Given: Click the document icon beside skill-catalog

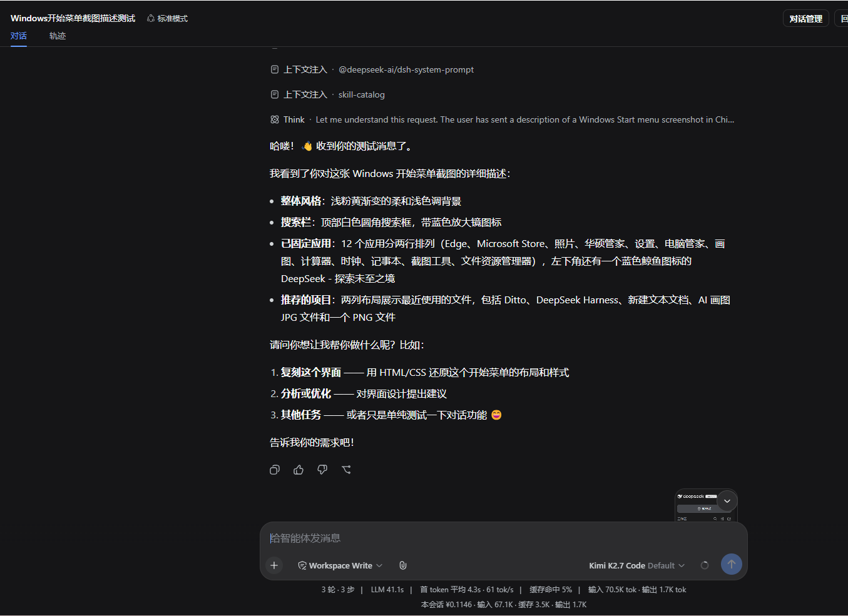Looking at the screenshot, I should (x=275, y=94).
